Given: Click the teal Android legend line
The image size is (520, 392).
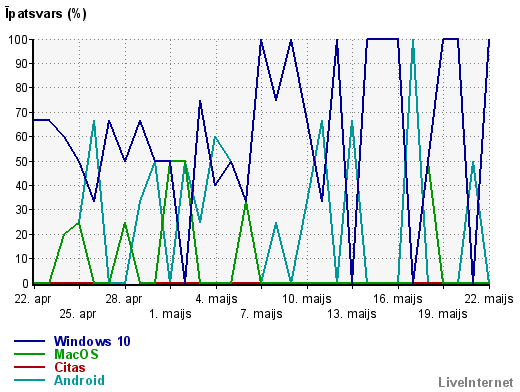Looking at the screenshot, I should (29, 380).
